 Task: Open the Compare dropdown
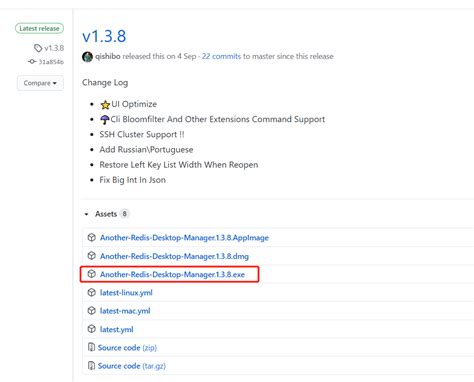pyautogui.click(x=40, y=83)
